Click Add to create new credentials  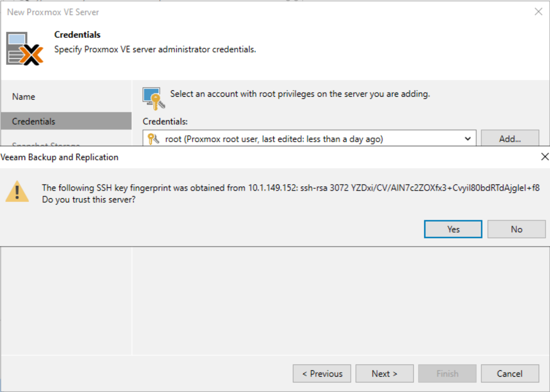coord(510,138)
